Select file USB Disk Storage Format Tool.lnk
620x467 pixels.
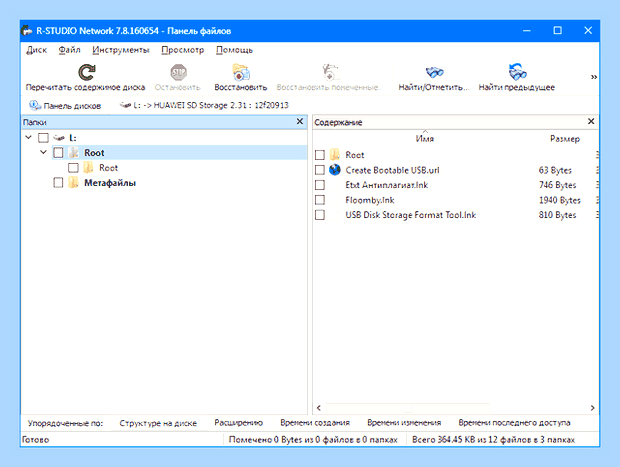click(410, 215)
